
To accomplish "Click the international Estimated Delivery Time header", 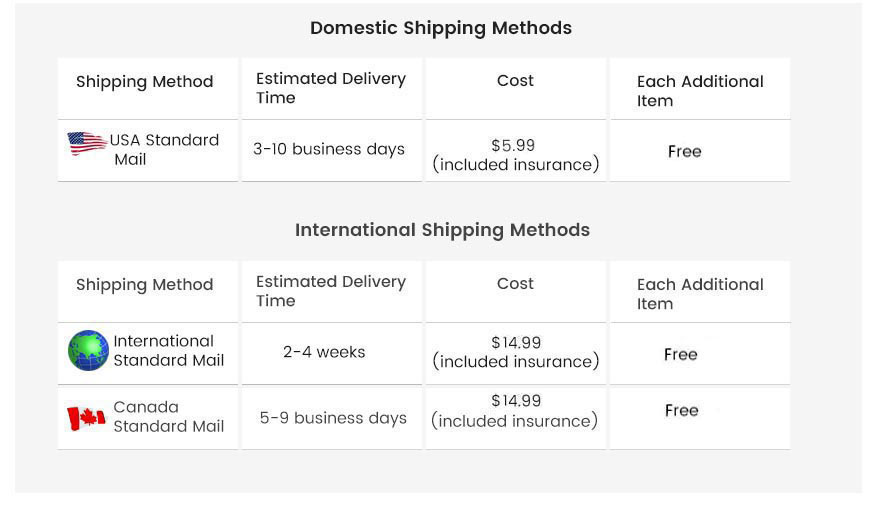I will point(331,291).
